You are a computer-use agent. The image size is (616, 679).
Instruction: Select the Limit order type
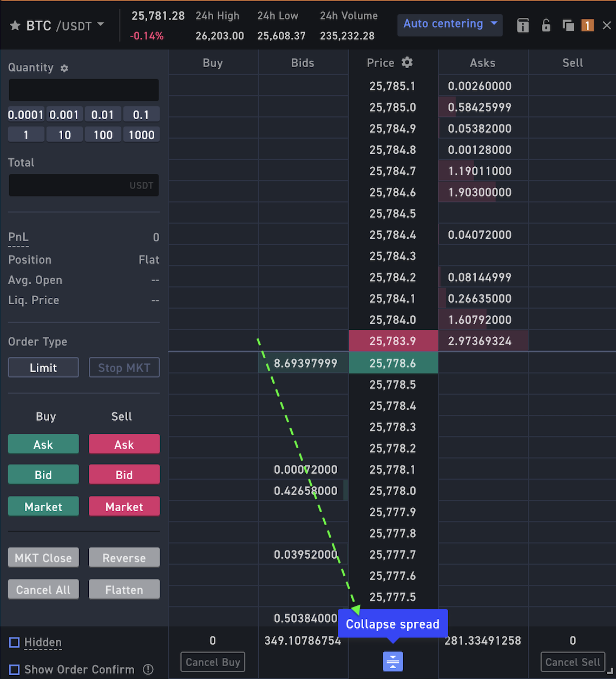pos(43,368)
